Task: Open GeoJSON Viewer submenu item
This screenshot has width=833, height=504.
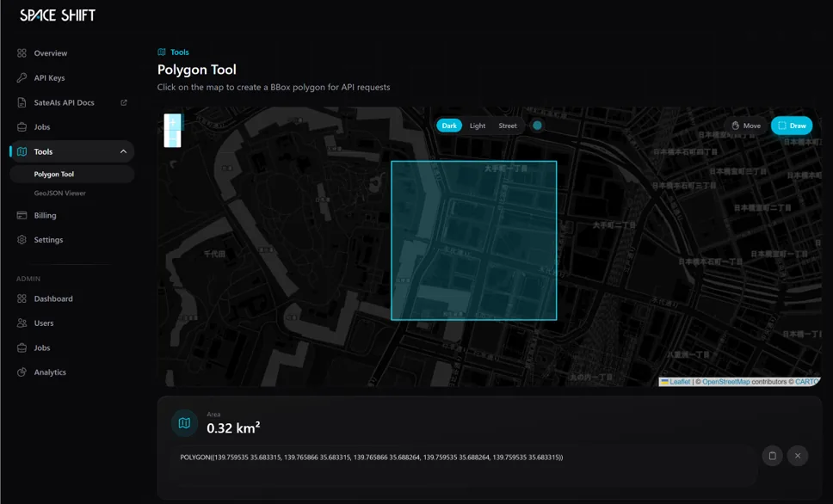Action: point(59,194)
